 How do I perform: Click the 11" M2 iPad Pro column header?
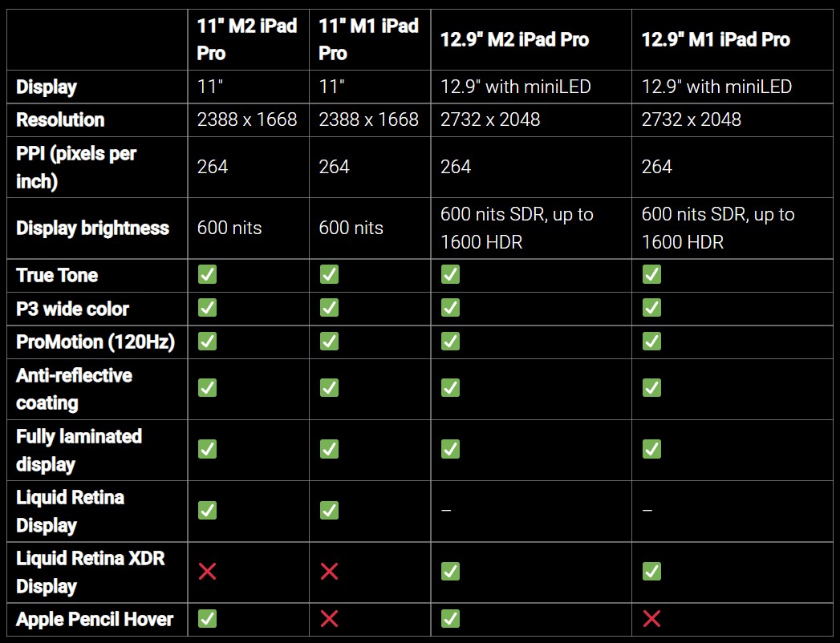coord(247,39)
